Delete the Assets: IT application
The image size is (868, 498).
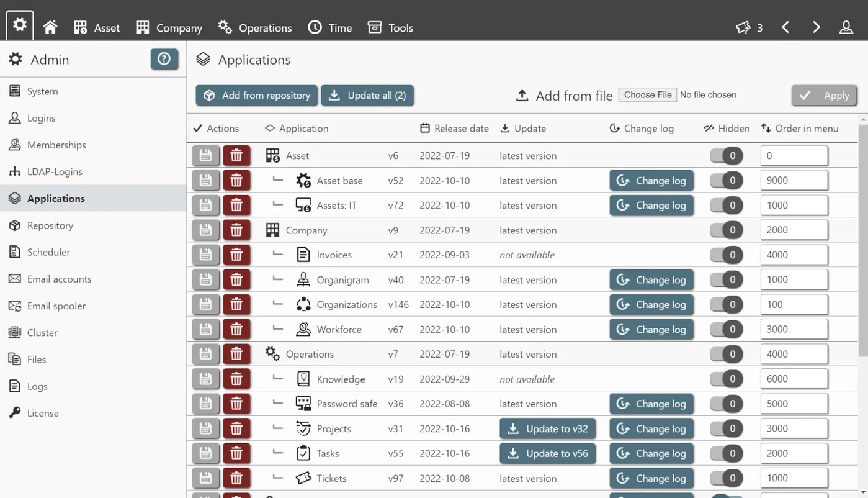(236, 206)
